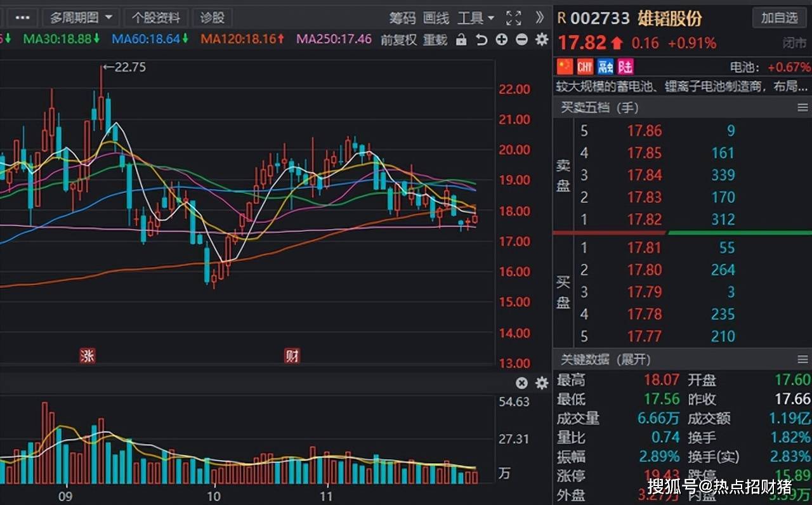The image size is (812, 505).
Task: Click the 昨收 value 17.66
Action: (x=793, y=400)
